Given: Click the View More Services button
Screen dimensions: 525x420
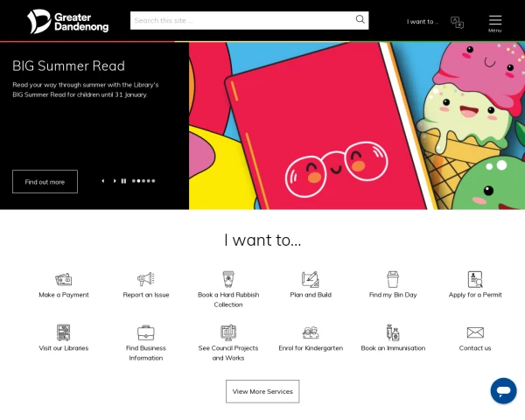Looking at the screenshot, I should 262,391.
